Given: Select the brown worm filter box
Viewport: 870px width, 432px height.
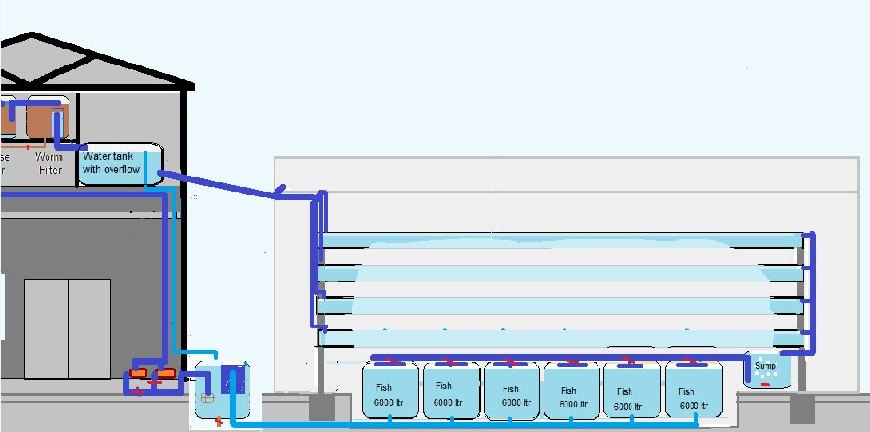Looking at the screenshot, I should [43, 121].
